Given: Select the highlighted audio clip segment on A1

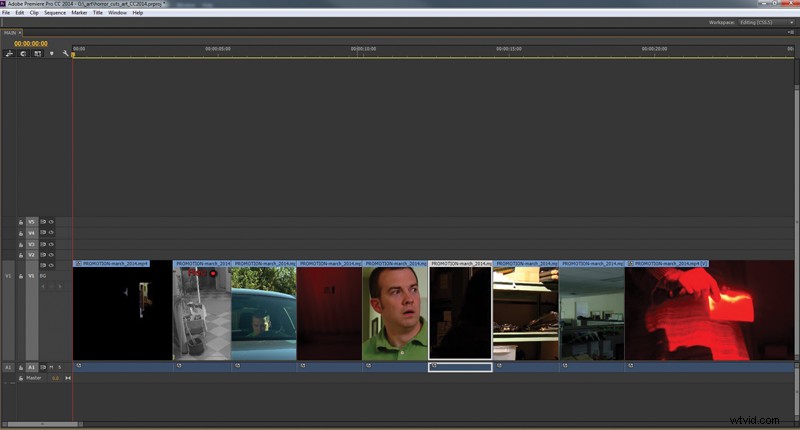Looking at the screenshot, I should [x=460, y=367].
